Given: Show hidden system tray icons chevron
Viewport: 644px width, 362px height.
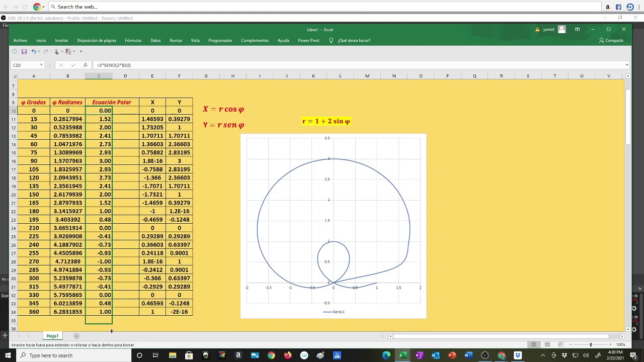Looking at the screenshot, I should pos(543,355).
